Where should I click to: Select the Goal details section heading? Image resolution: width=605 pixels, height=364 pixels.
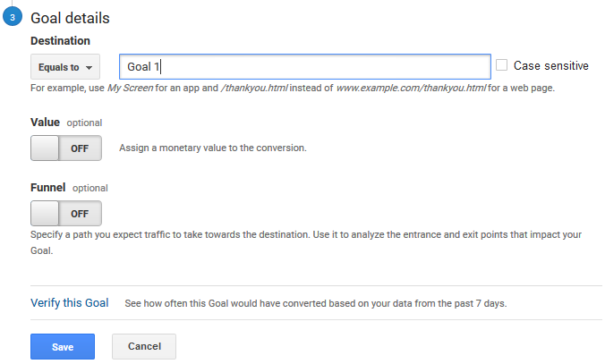click(70, 18)
